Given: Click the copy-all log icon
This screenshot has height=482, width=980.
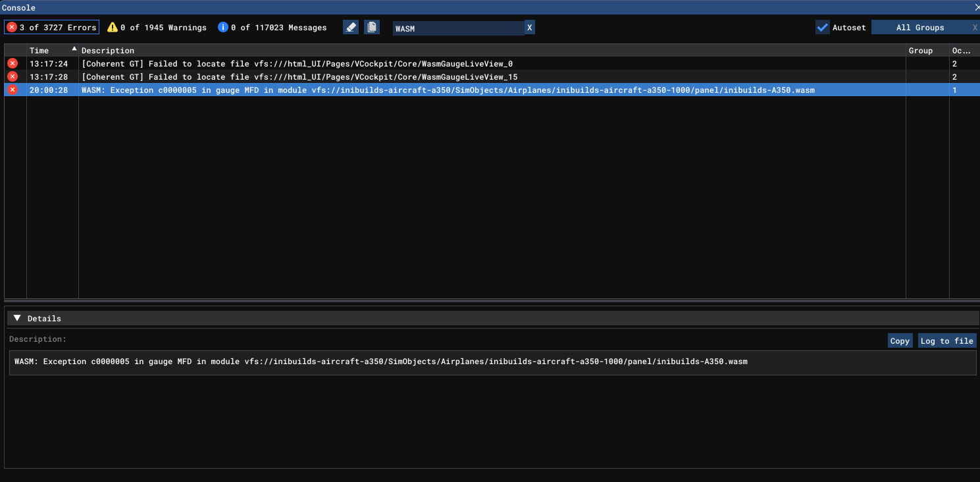Looking at the screenshot, I should 372,27.
